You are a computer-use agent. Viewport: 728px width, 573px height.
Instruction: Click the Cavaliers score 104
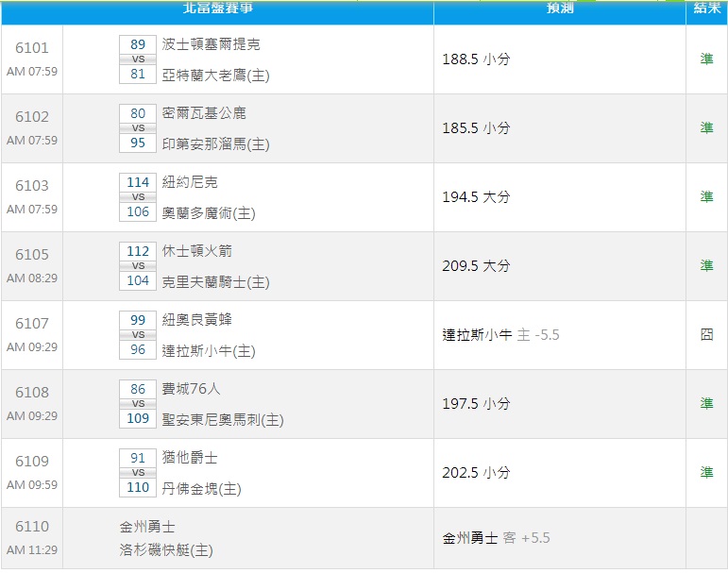tap(138, 280)
